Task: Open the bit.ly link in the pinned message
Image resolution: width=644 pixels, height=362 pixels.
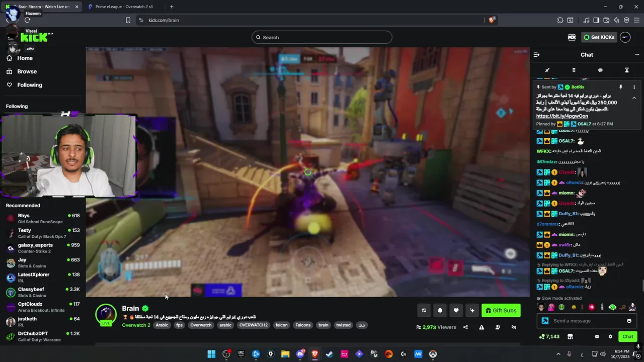Action: (x=562, y=116)
